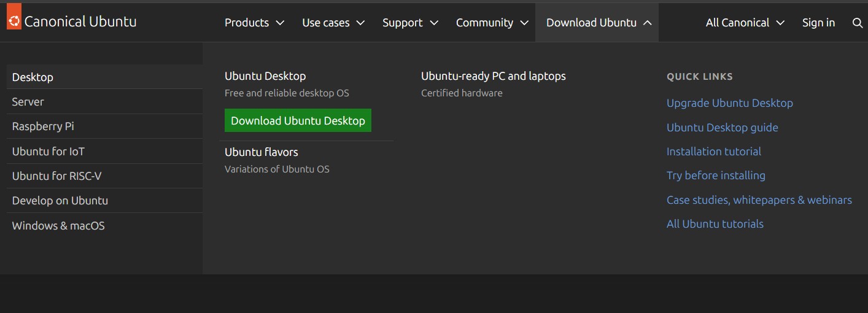Open the All Ubuntu tutorials link

[715, 224]
